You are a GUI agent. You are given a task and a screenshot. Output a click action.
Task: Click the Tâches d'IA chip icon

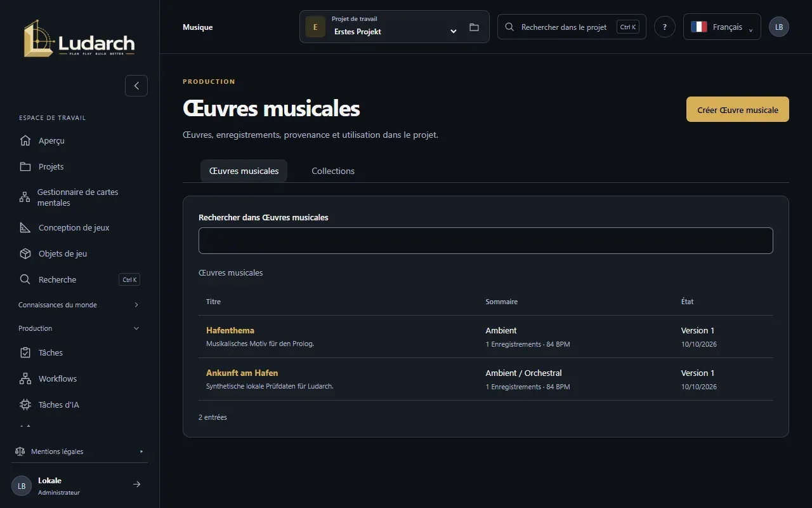[25, 404]
